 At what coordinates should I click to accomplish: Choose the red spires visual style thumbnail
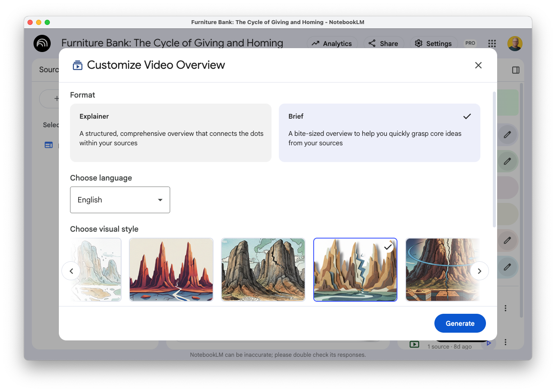pyautogui.click(x=171, y=269)
